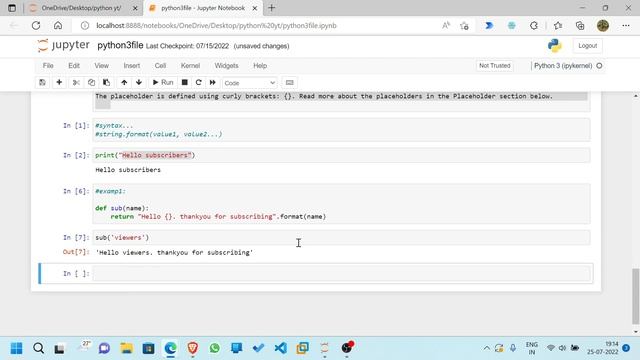Click the kernel idle indicator circle
640x360 pixels.
(x=599, y=66)
